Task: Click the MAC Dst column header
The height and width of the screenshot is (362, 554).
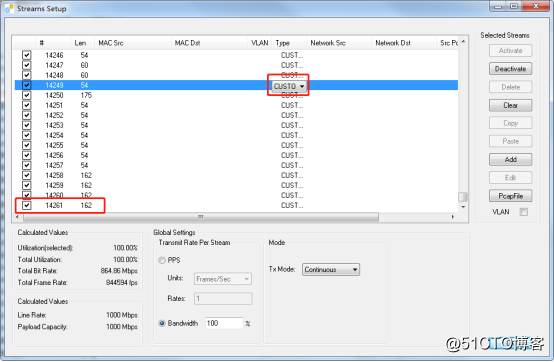Action: click(x=209, y=43)
